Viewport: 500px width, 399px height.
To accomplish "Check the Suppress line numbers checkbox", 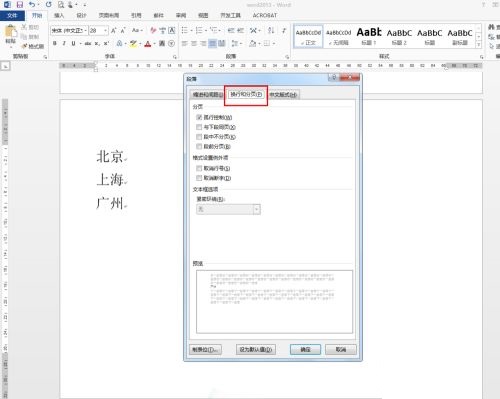I will [x=199, y=168].
